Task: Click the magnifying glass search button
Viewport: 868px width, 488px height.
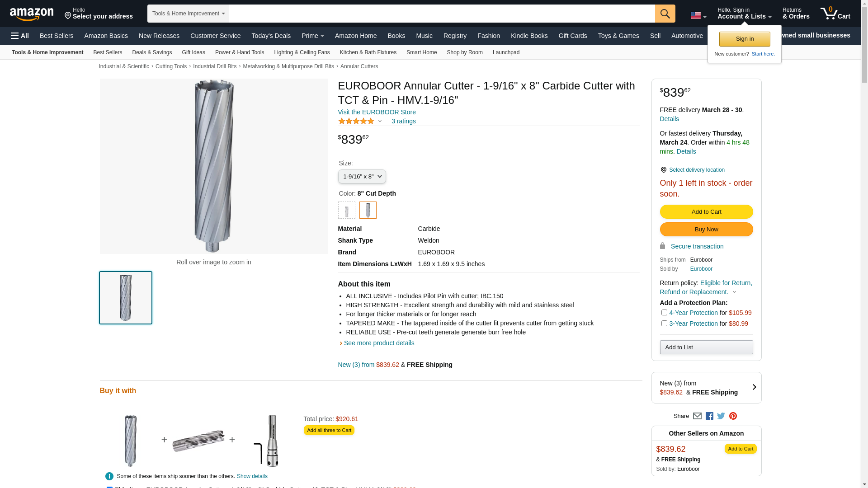Action: [665, 14]
